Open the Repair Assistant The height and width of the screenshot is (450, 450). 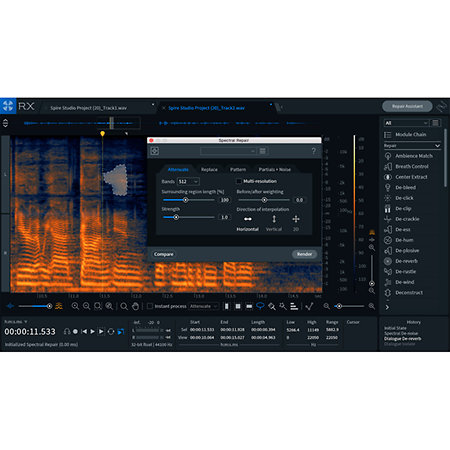coord(407,106)
